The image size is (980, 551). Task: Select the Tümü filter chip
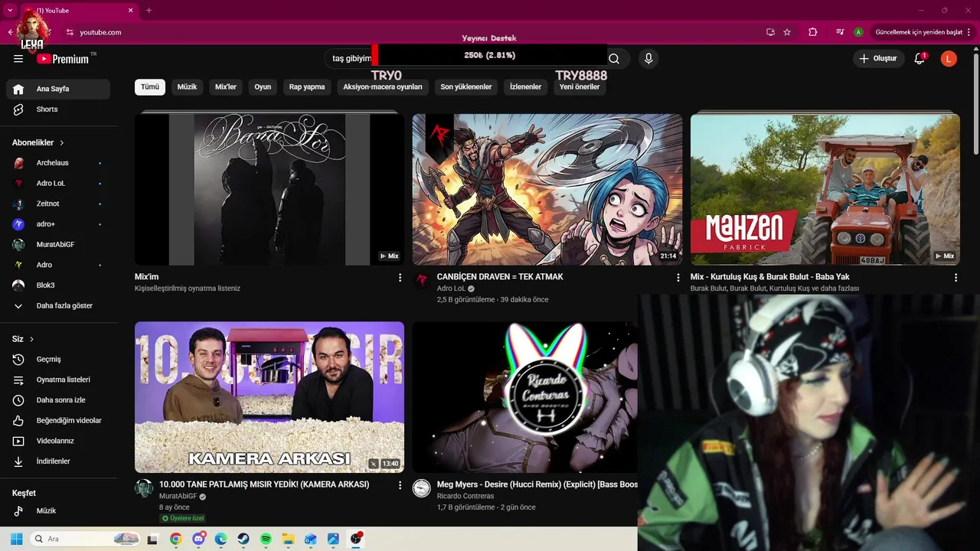(150, 87)
